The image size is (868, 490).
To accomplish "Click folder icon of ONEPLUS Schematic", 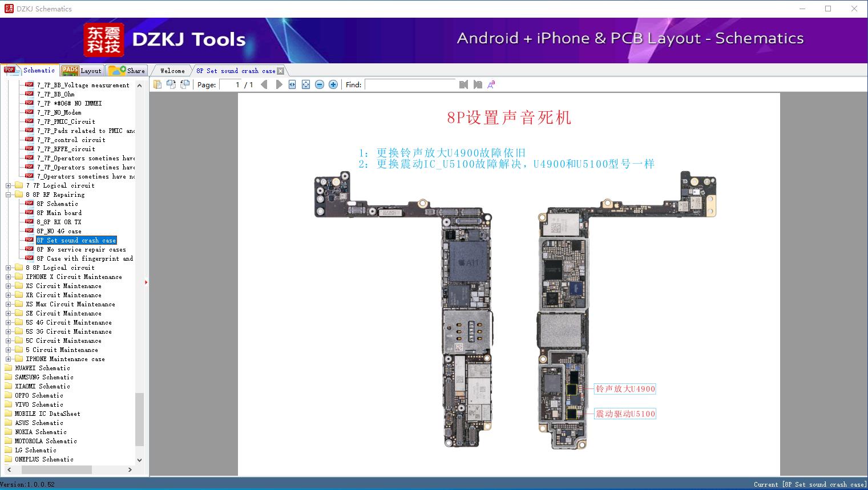I will pos(8,459).
